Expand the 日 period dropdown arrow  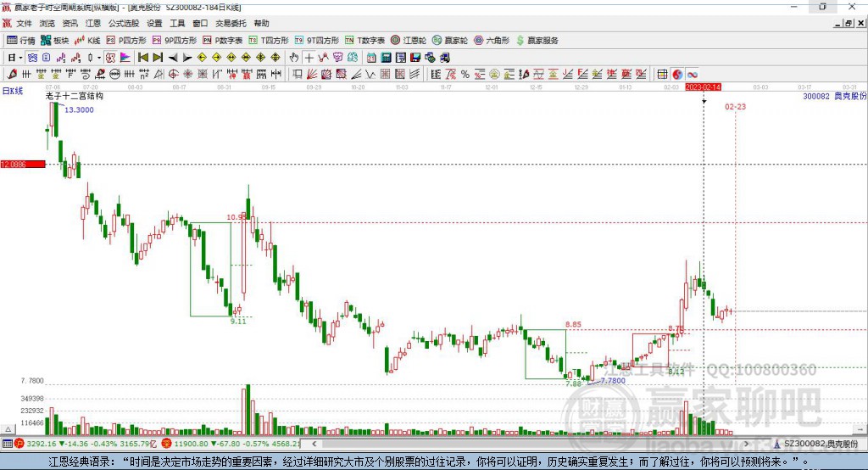21,58
